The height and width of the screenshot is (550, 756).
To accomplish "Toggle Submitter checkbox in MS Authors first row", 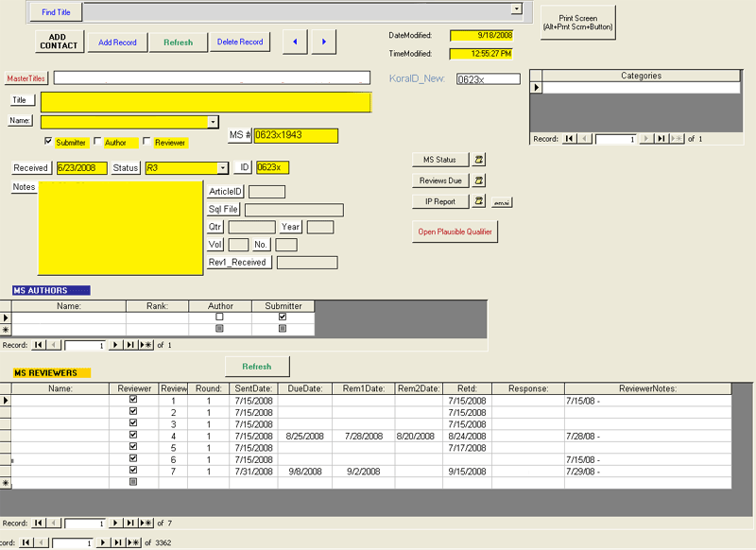I will (x=283, y=317).
